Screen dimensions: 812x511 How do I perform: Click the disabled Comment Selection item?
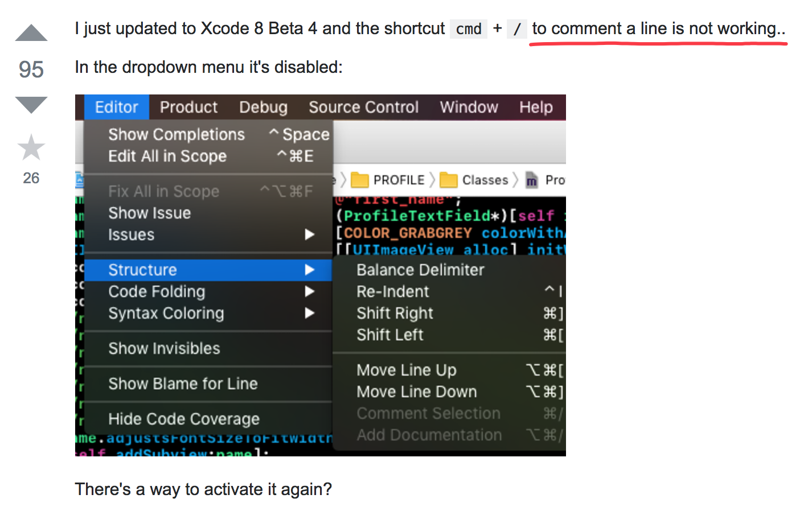[450, 413]
